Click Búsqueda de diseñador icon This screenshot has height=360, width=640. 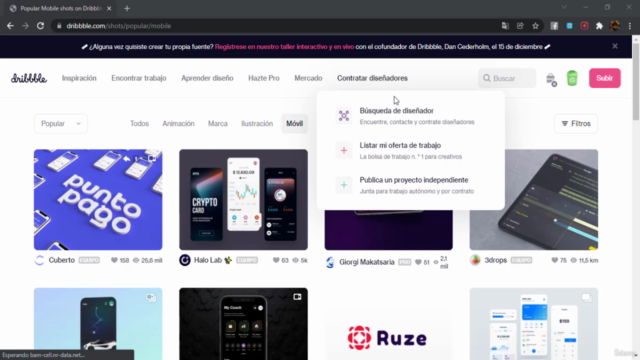point(344,116)
